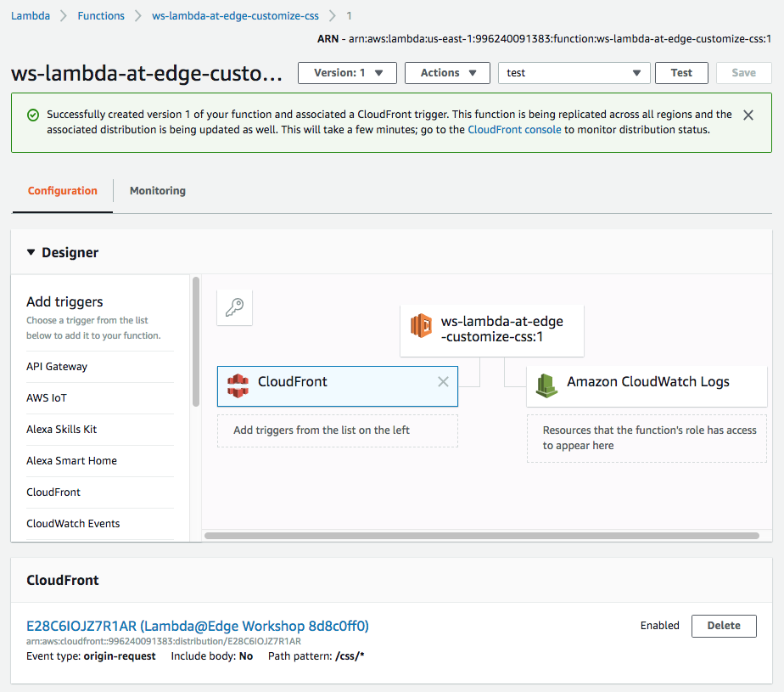Click the breadcrumb version number 1
This screenshot has height=692, width=784.
point(349,16)
